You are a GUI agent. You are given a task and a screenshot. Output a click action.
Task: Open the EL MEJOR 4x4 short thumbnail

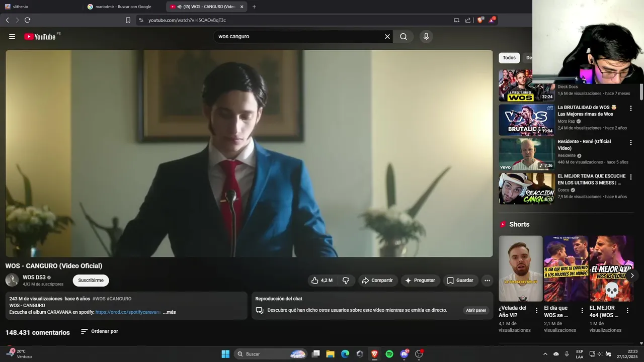pos(611,268)
